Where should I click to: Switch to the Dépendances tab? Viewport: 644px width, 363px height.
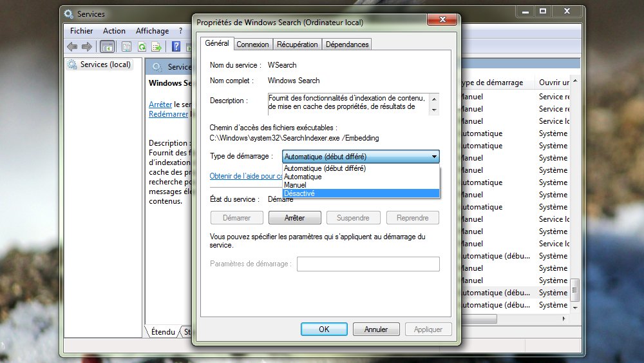coord(347,44)
